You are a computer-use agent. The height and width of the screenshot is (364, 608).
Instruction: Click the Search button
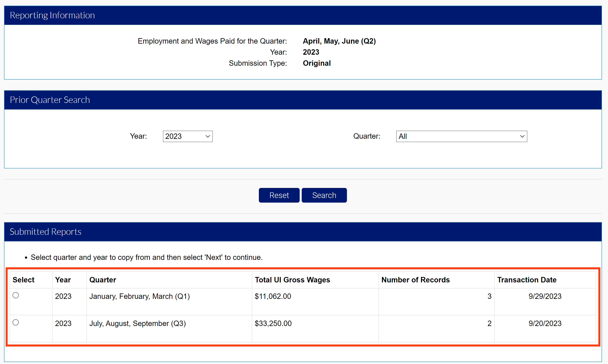coord(324,195)
